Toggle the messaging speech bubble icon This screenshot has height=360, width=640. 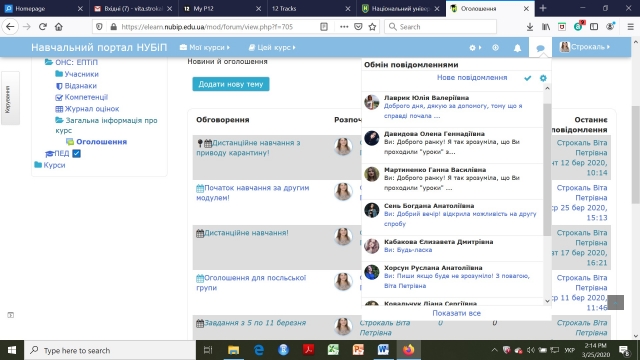point(540,48)
